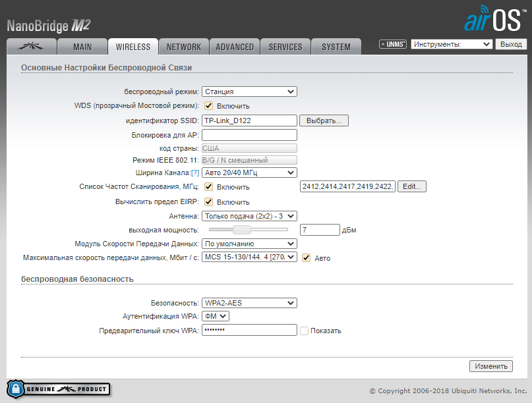Open channel width help [?] link
The width and height of the screenshot is (532, 403).
[x=195, y=173]
